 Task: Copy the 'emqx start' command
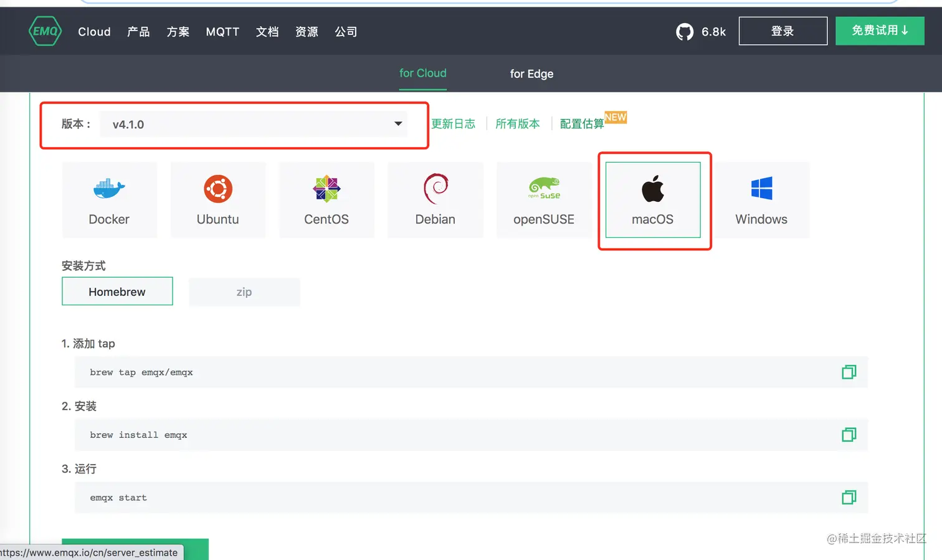pyautogui.click(x=849, y=497)
